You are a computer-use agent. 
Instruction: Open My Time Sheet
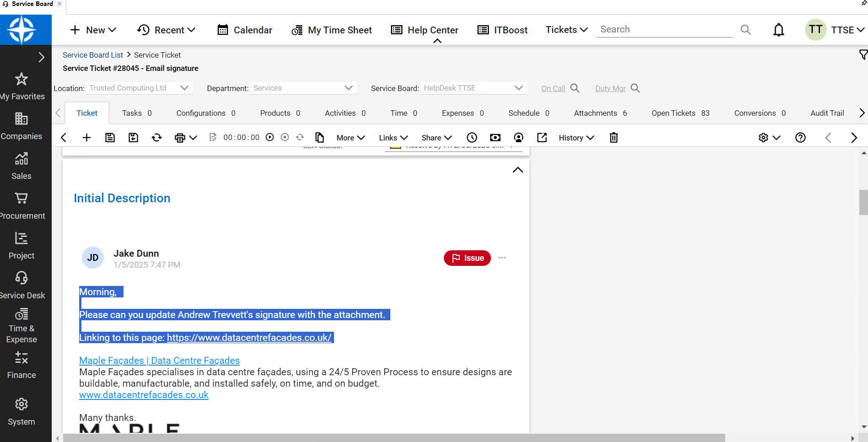tap(332, 30)
